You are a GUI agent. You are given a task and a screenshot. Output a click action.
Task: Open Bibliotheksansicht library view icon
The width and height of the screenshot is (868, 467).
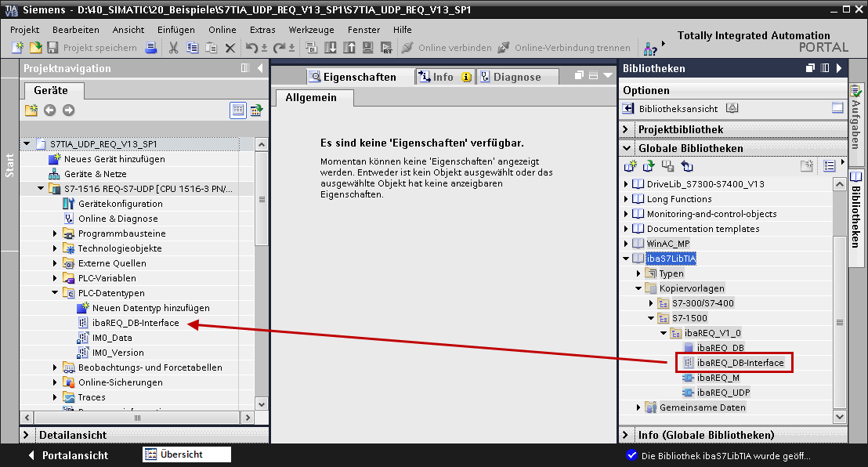(628, 109)
